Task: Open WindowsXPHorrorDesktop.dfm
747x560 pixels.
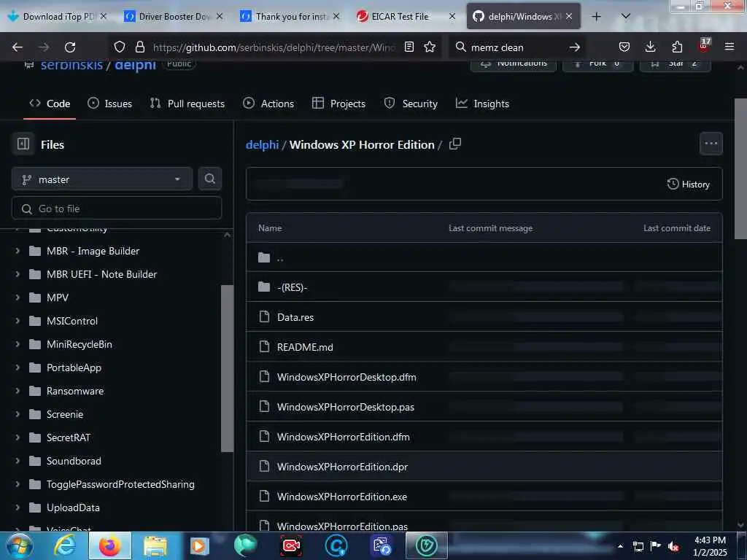Action: click(x=347, y=377)
